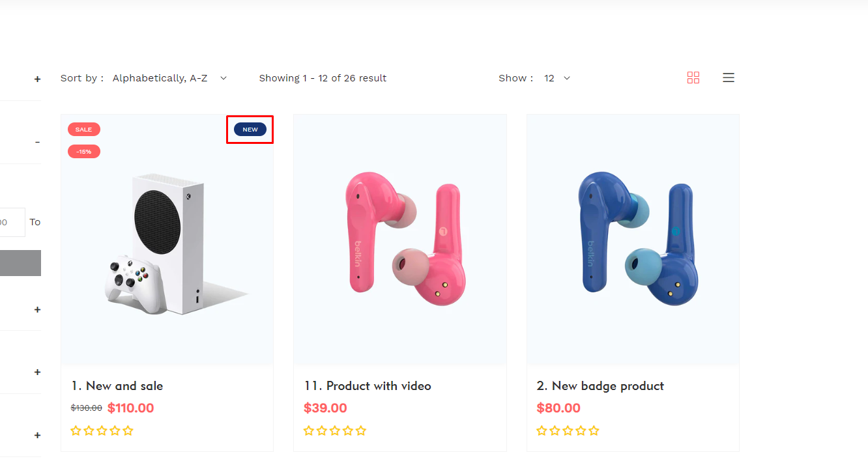Switch to list view layout
The width and height of the screenshot is (868, 461).
[x=729, y=77]
